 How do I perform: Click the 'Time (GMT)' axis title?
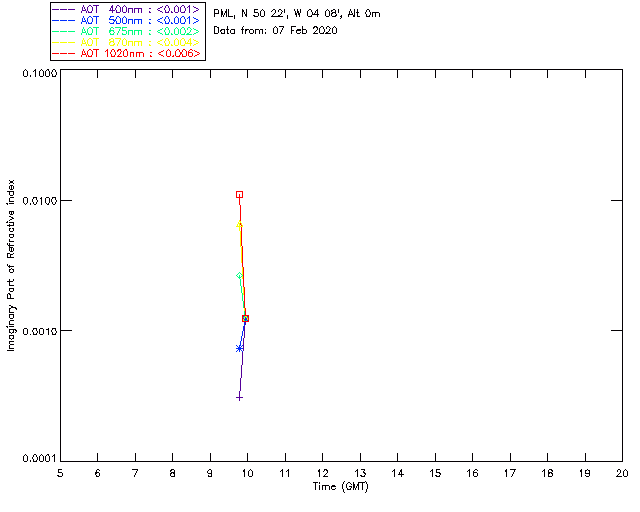[341, 487]
